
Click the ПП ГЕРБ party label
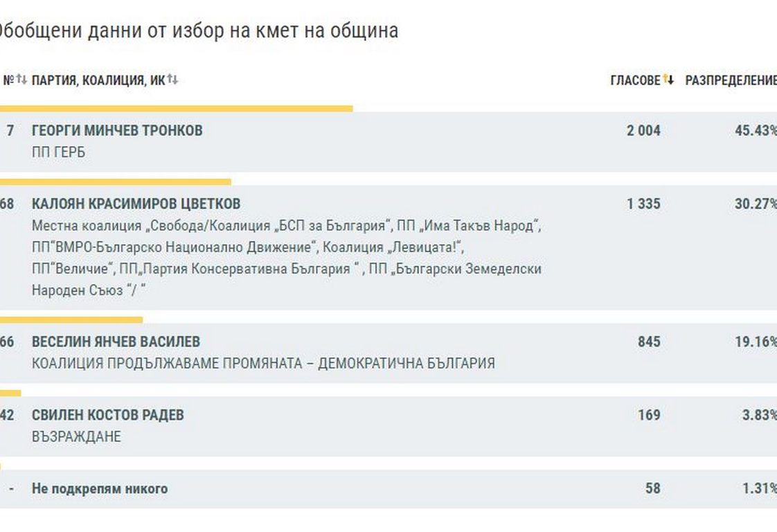click(58, 152)
